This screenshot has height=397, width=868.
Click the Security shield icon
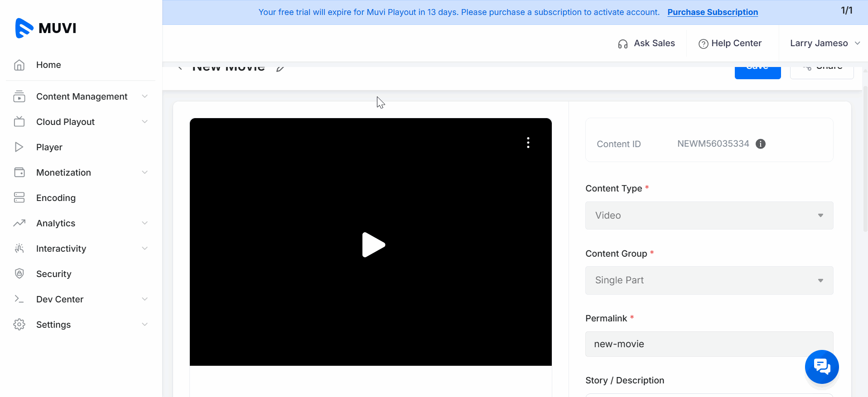pos(19,274)
